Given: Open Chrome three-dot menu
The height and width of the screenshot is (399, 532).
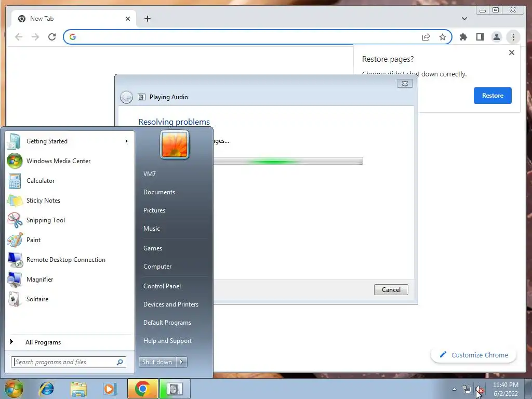Looking at the screenshot, I should tap(513, 37).
